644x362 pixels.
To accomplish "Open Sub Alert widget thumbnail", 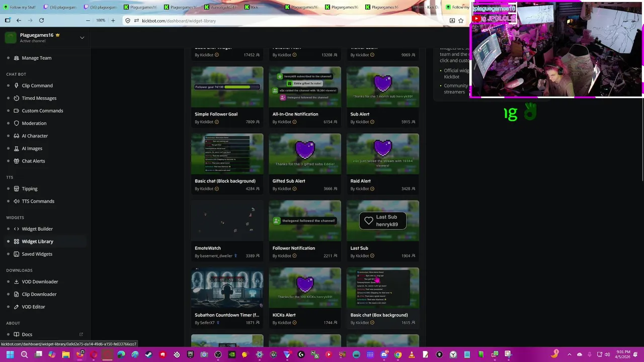I will pos(382,86).
